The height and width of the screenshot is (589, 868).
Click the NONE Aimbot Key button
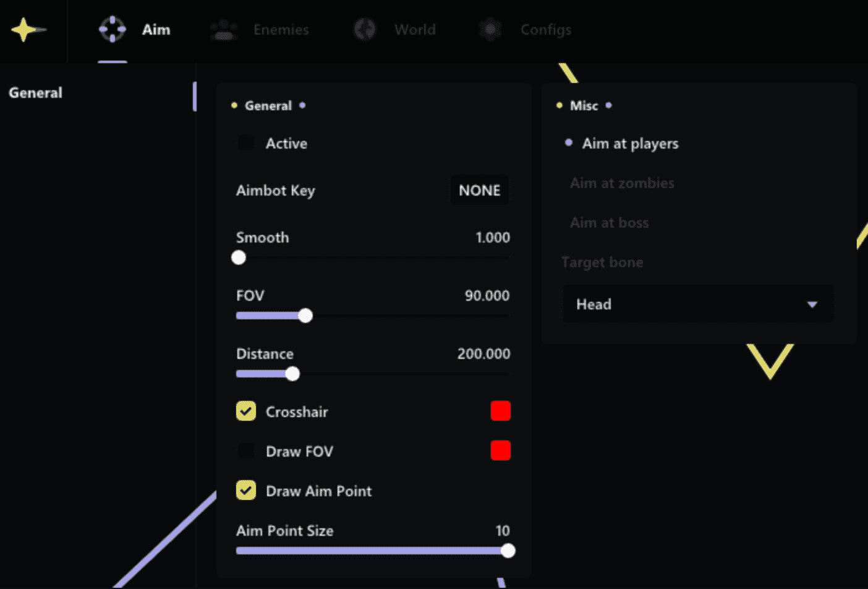click(x=479, y=190)
